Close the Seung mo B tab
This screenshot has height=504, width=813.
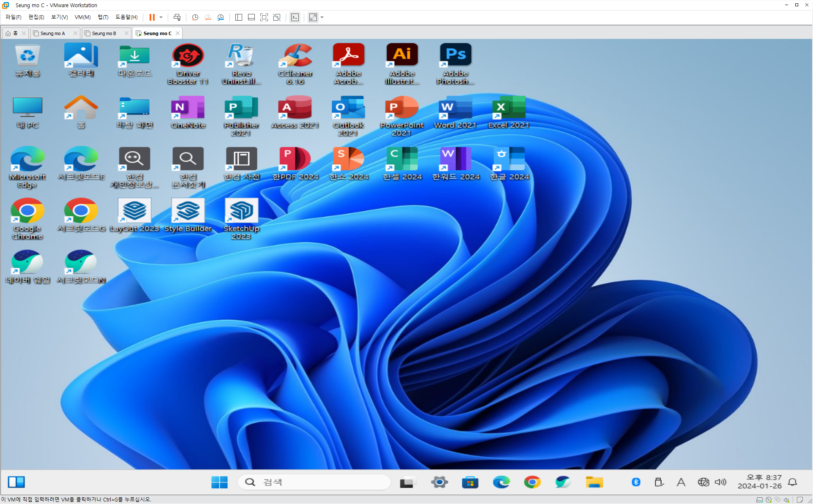pos(126,33)
